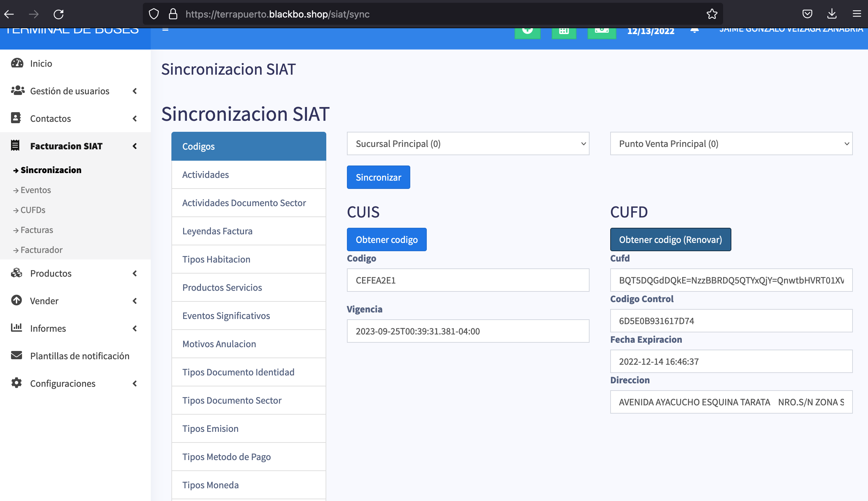Bookmark page with star icon

pos(712,14)
